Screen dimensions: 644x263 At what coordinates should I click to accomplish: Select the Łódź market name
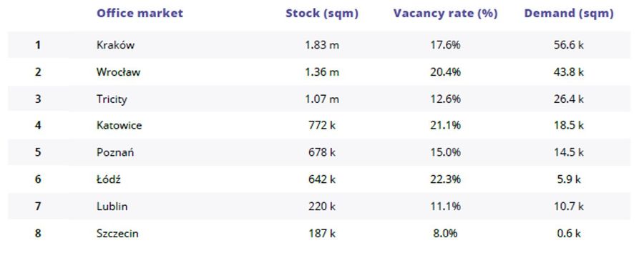tap(109, 179)
